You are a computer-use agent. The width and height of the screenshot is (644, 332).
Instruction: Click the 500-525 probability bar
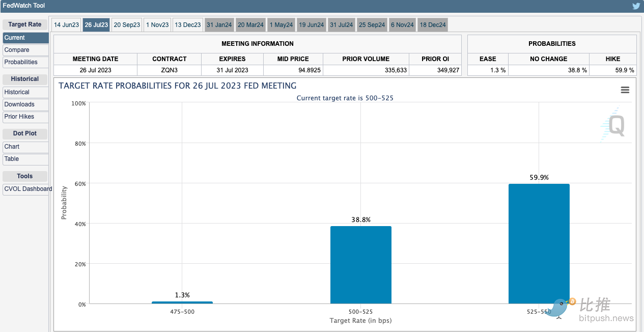(360, 265)
